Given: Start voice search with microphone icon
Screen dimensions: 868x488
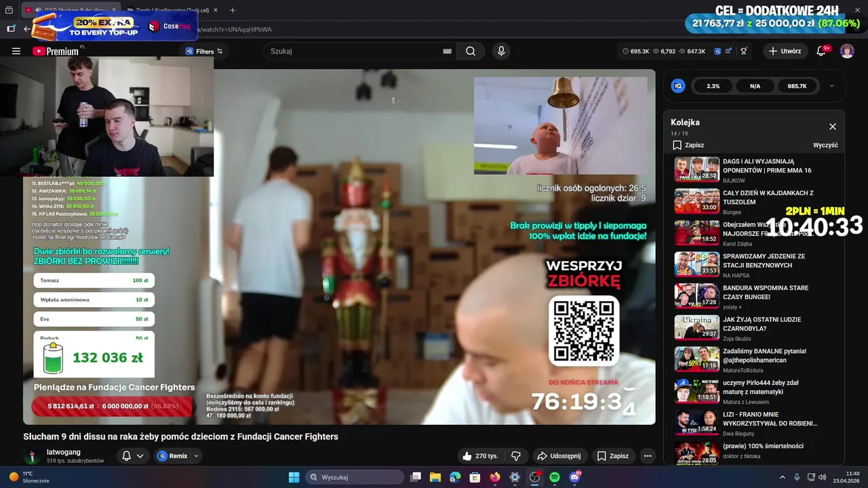Looking at the screenshot, I should point(501,51).
